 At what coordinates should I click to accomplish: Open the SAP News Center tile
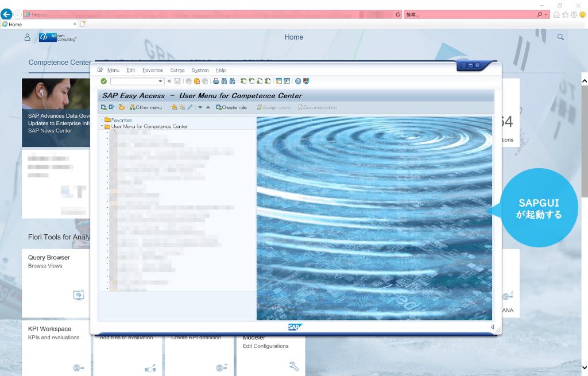pos(56,113)
